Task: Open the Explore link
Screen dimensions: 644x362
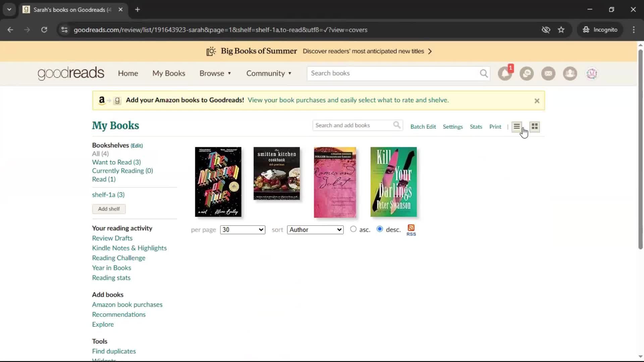Action: 103,324
